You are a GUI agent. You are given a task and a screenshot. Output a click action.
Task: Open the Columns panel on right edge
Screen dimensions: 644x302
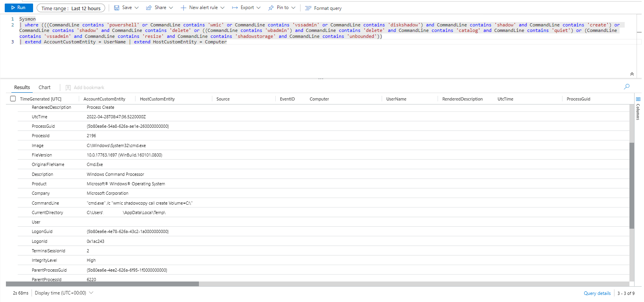pyautogui.click(x=638, y=108)
